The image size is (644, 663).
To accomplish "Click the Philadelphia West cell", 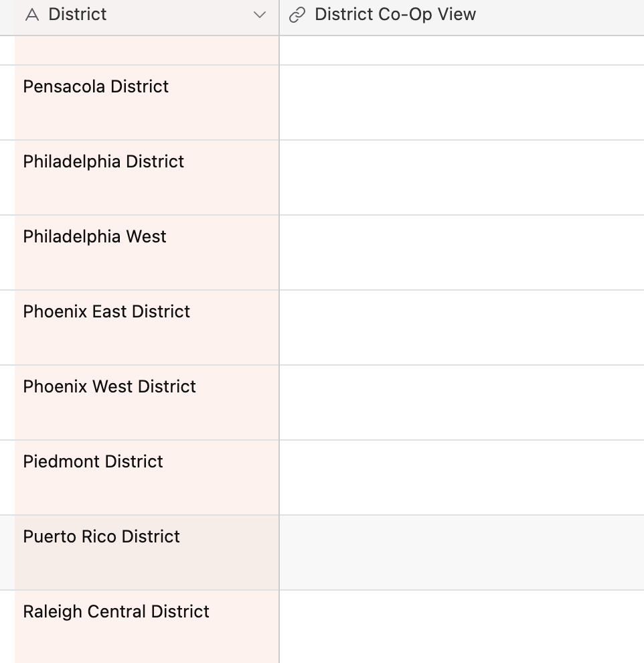I will click(x=147, y=252).
